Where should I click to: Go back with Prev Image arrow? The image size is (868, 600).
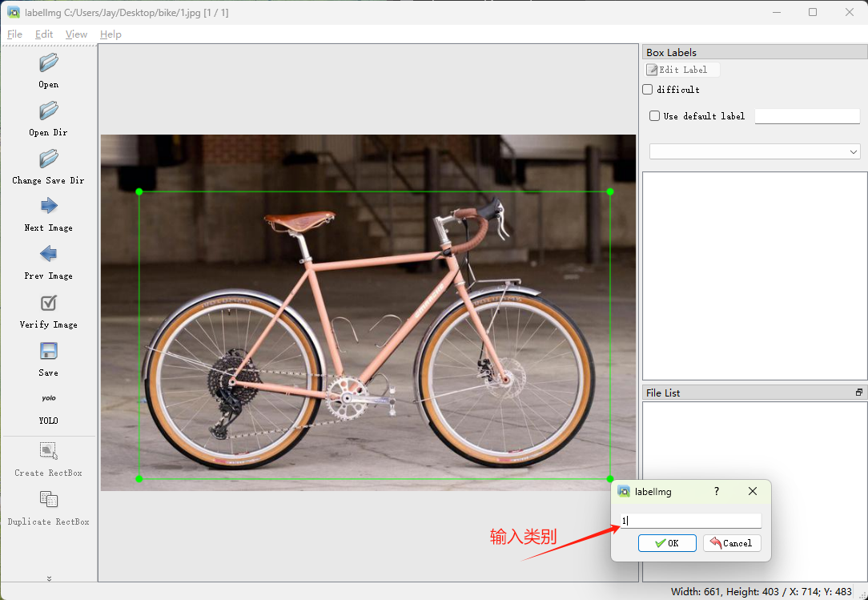click(49, 254)
